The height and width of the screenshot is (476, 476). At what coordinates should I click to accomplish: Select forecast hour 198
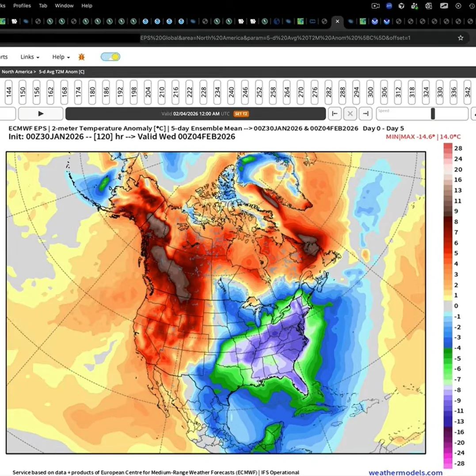coord(134,92)
